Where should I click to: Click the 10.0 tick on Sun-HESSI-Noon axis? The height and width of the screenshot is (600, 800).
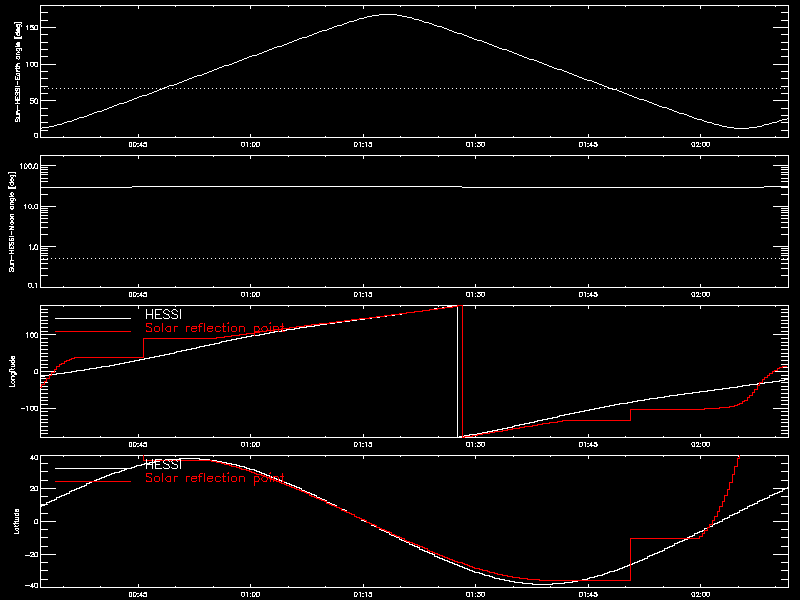31,207
